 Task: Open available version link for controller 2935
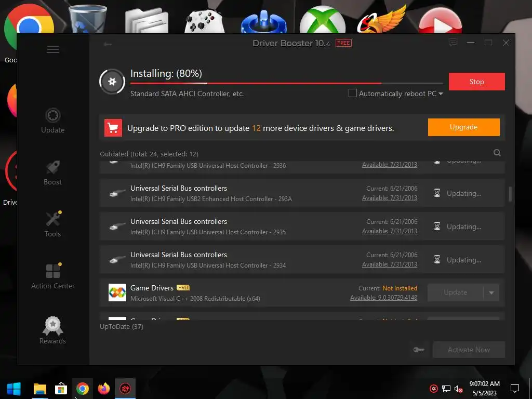390,231
